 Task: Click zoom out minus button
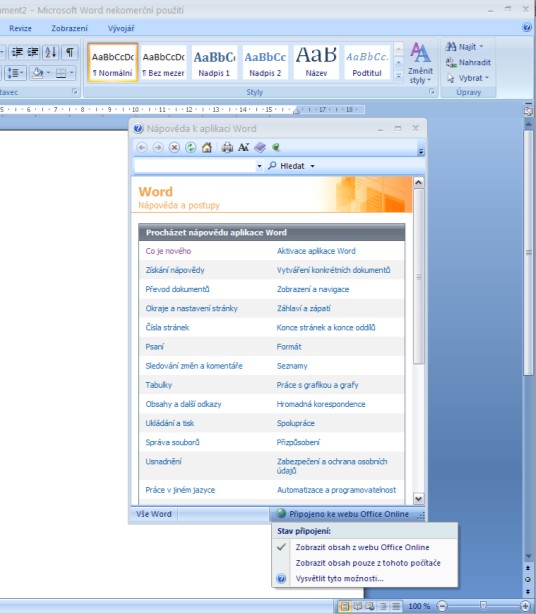[442, 606]
